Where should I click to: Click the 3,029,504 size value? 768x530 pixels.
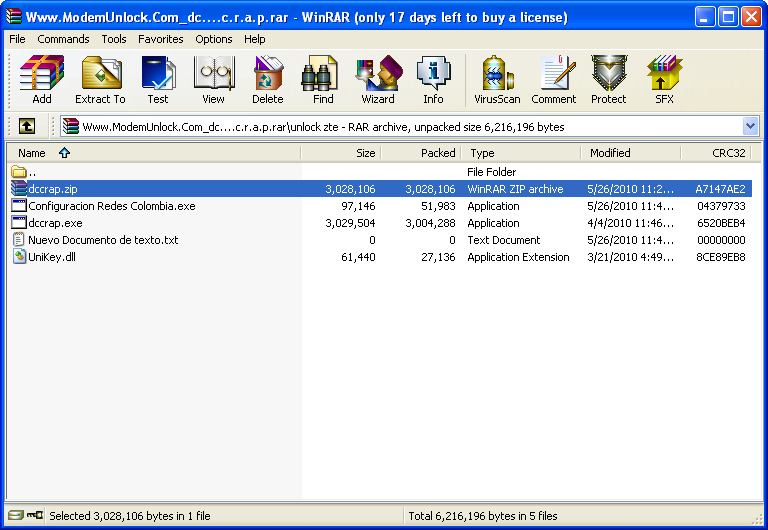[x=350, y=223]
